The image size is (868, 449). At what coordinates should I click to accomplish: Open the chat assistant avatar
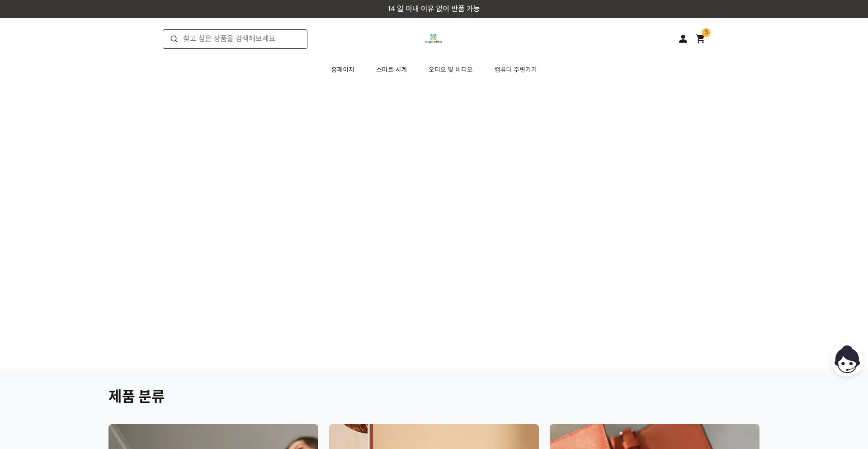(847, 359)
